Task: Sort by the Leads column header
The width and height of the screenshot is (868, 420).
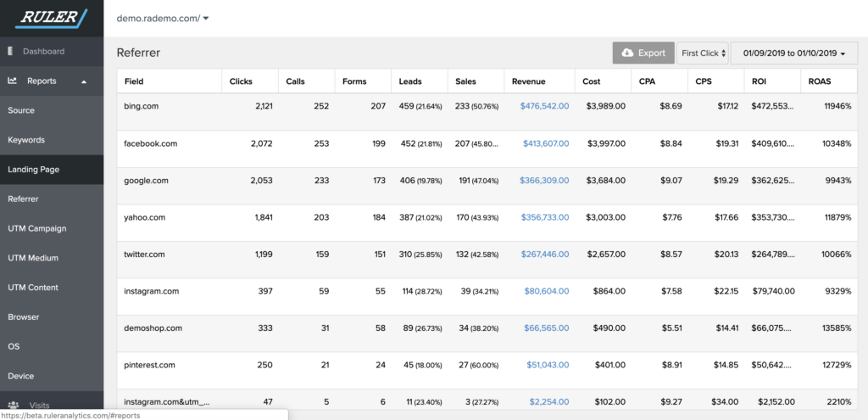Action: point(419,81)
